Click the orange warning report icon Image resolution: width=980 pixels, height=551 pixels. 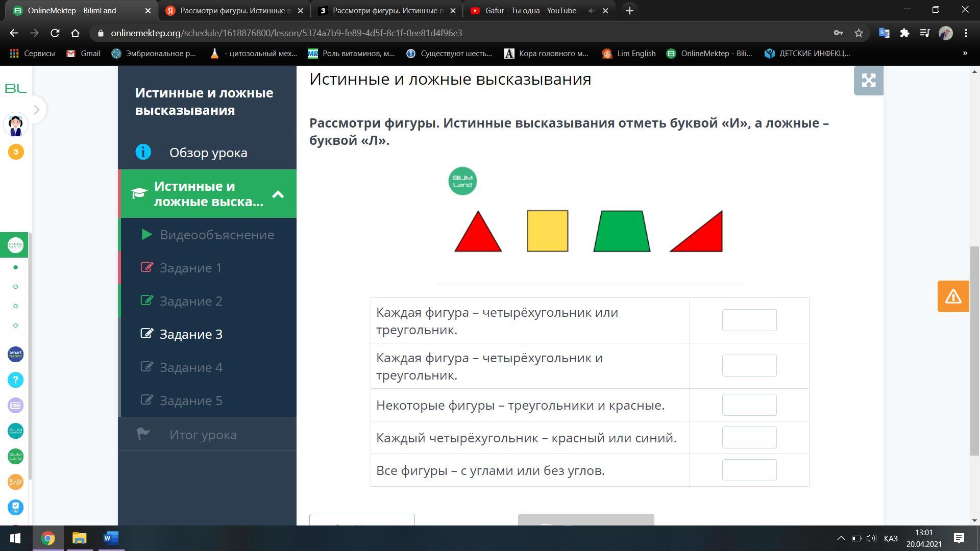tap(953, 296)
